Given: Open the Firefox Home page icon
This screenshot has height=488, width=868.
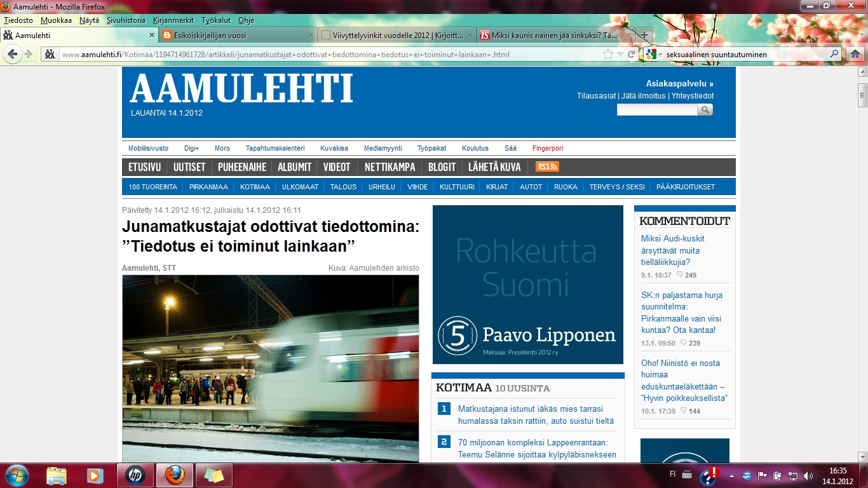Looking at the screenshot, I should pyautogui.click(x=855, y=55).
